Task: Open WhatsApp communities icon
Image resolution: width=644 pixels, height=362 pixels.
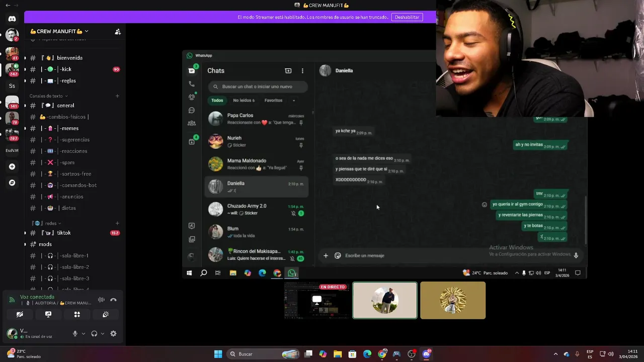Action: (x=191, y=123)
